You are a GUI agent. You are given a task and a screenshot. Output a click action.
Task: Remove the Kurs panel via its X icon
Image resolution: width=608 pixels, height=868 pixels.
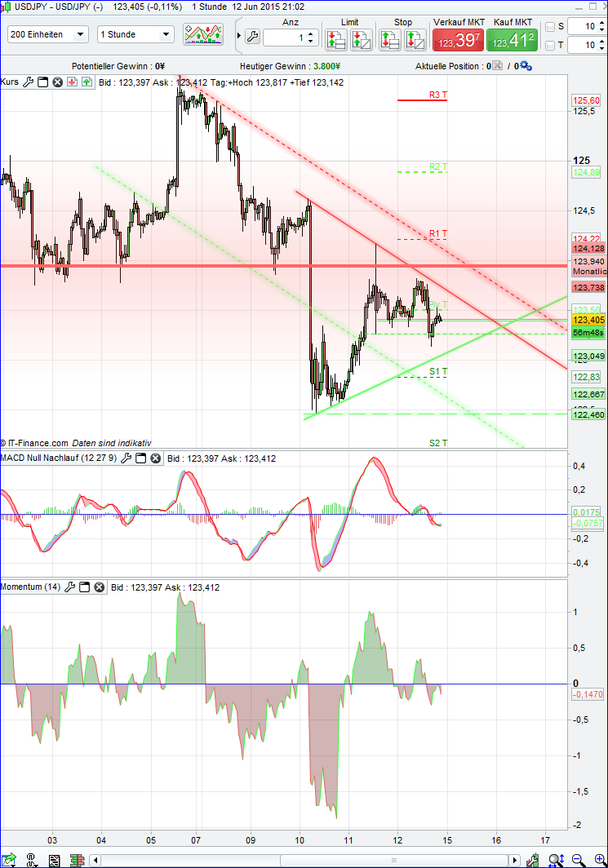tap(58, 82)
